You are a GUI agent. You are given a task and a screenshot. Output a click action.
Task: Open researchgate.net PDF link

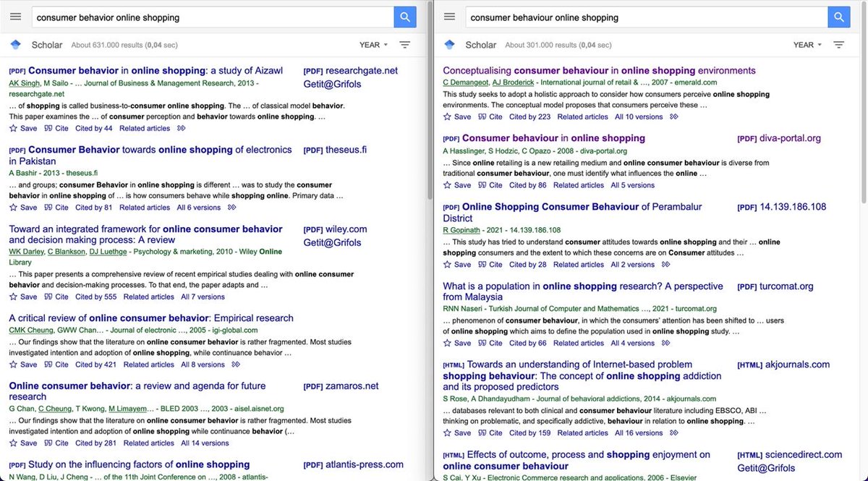pos(351,70)
